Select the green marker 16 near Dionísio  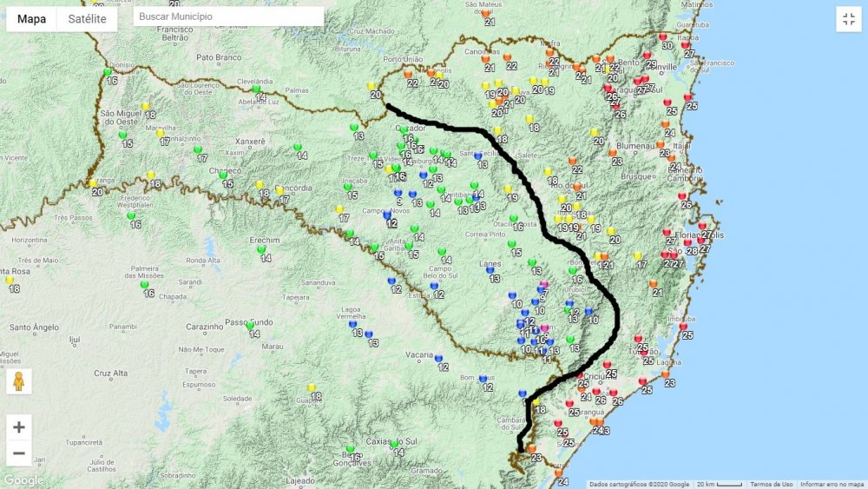pyautogui.click(x=108, y=72)
